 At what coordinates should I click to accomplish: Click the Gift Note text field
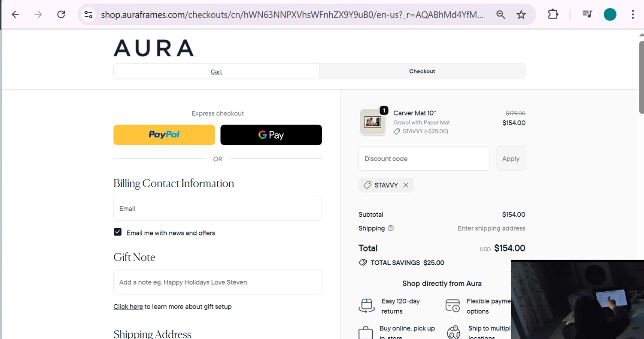point(218,282)
